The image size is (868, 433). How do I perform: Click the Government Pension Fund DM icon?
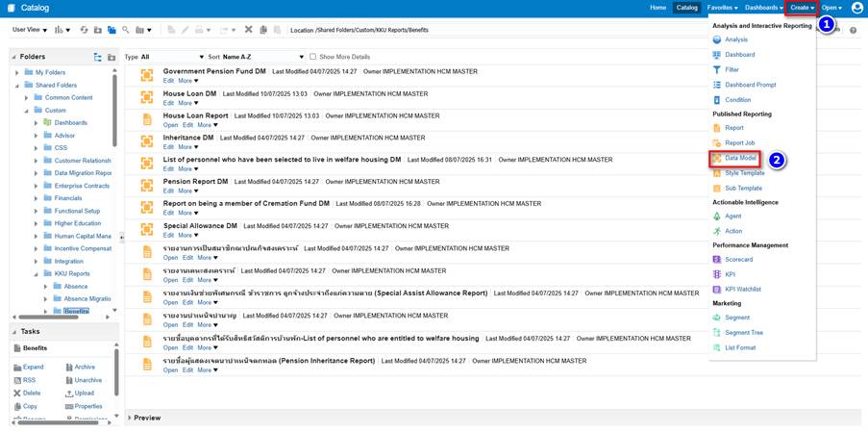pyautogui.click(x=147, y=75)
